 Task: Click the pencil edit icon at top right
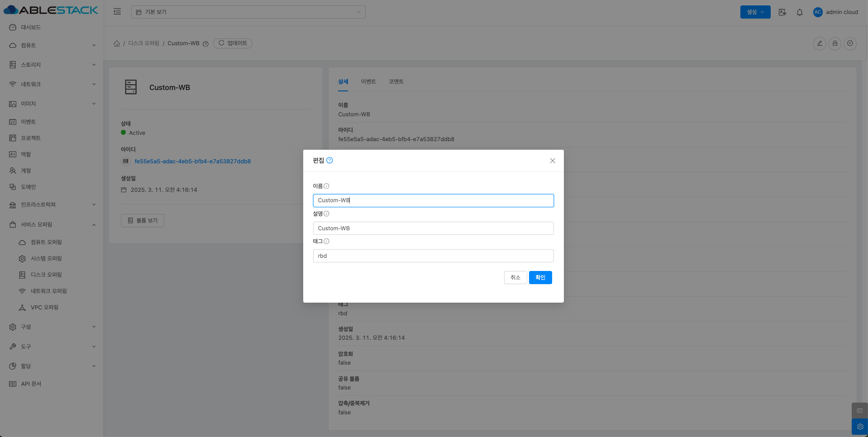coord(820,43)
